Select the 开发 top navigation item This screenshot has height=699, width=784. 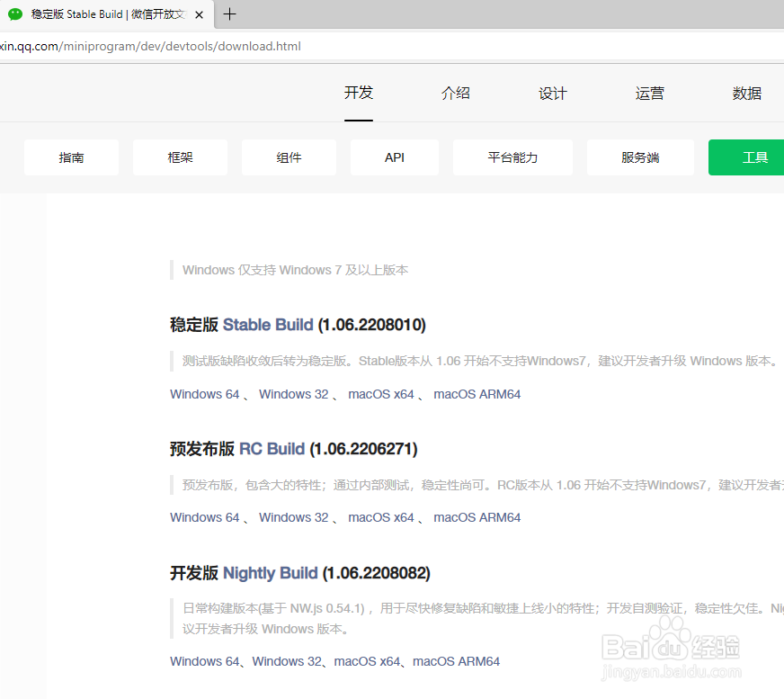coord(359,93)
